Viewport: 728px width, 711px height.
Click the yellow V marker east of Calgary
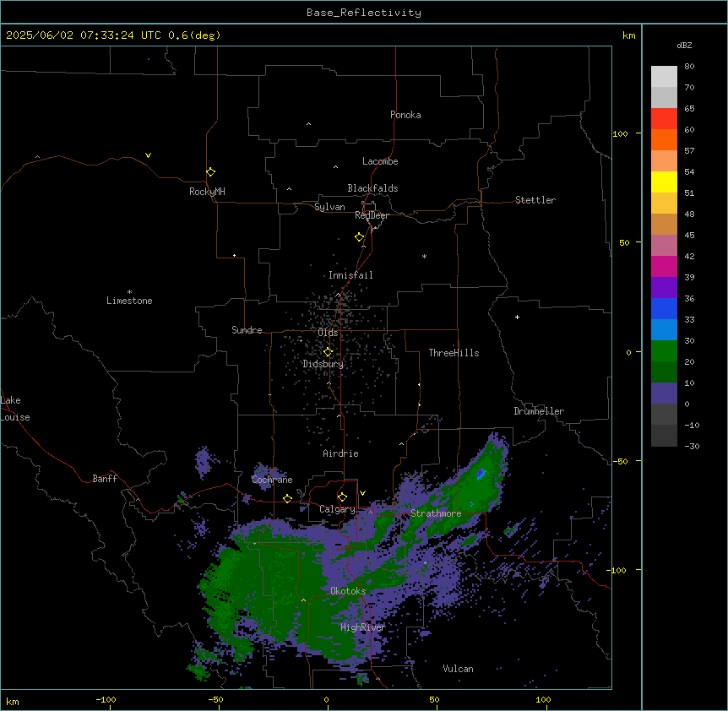(x=362, y=493)
